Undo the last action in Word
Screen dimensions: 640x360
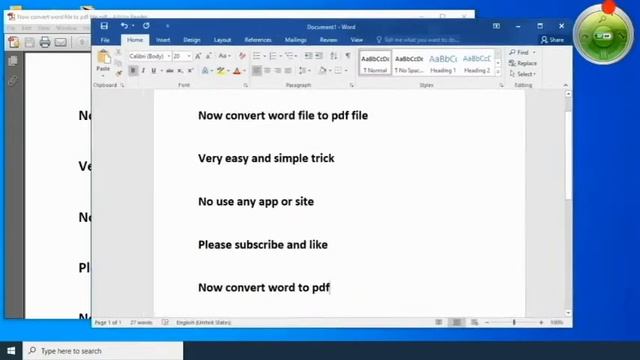click(124, 26)
